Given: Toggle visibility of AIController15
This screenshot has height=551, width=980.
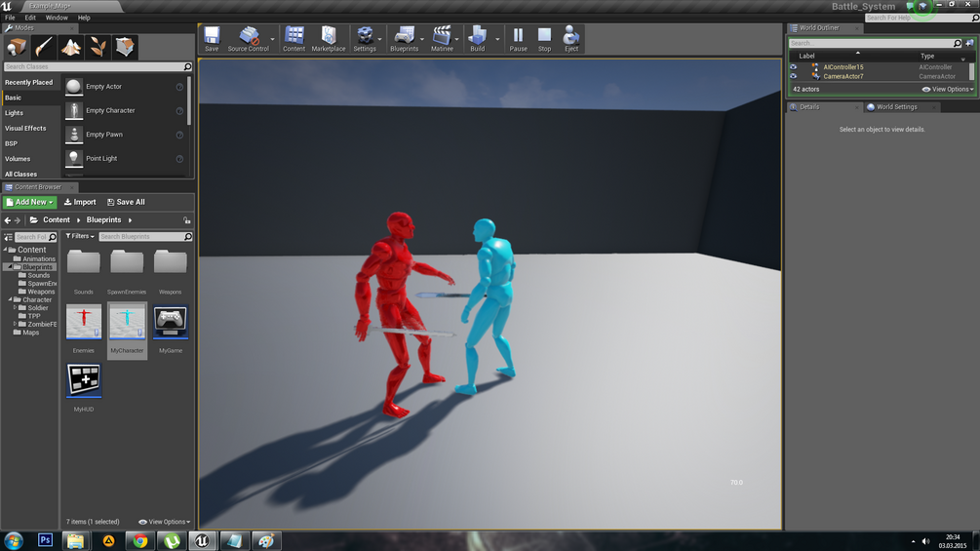Looking at the screenshot, I should click(x=794, y=67).
